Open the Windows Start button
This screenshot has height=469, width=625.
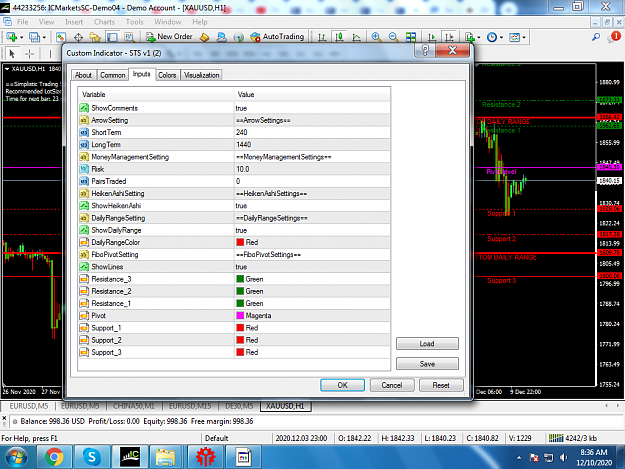[x=16, y=457]
